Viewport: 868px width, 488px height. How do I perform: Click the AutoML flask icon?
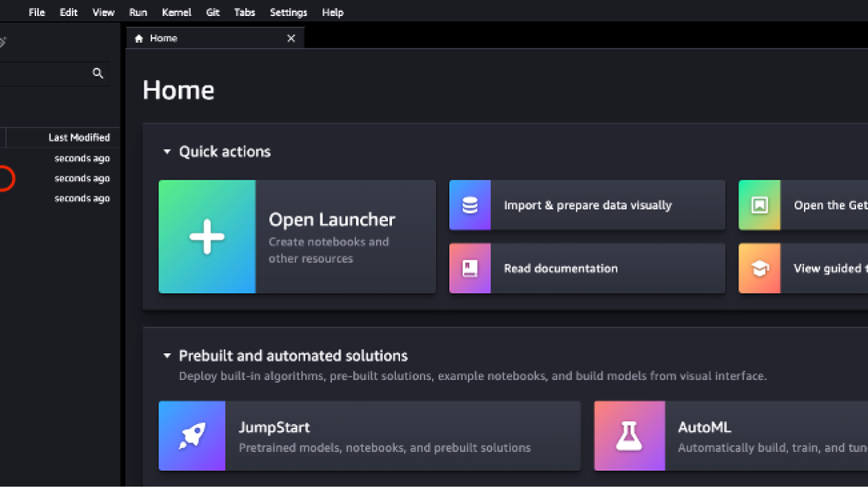[630, 436]
